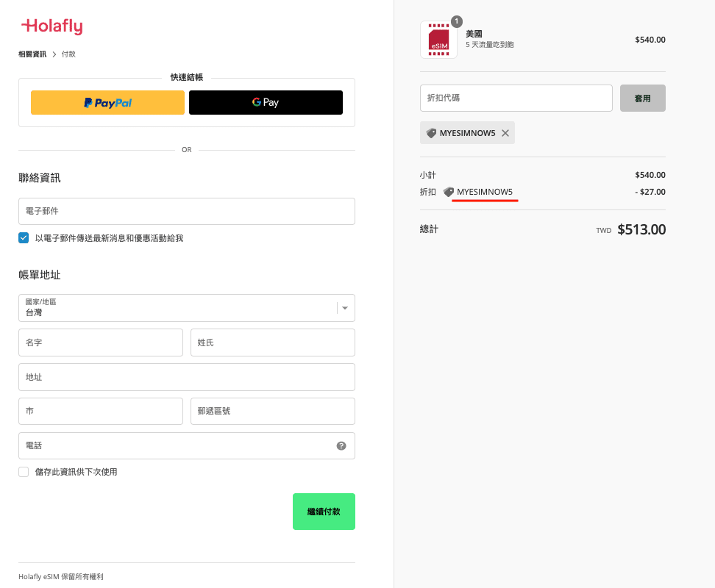The height and width of the screenshot is (588, 715).
Task: Focus the 折扣代碼 discount code field
Action: click(516, 98)
